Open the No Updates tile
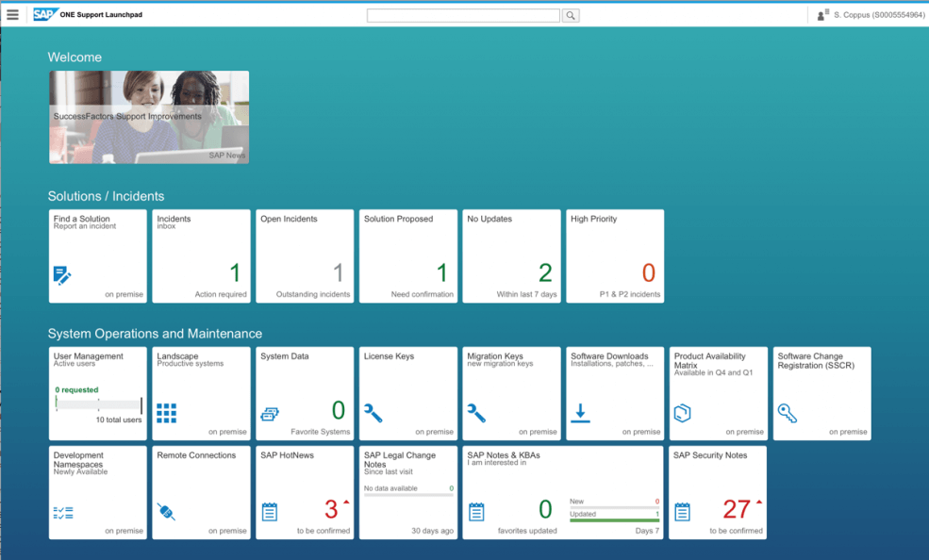 click(x=511, y=256)
